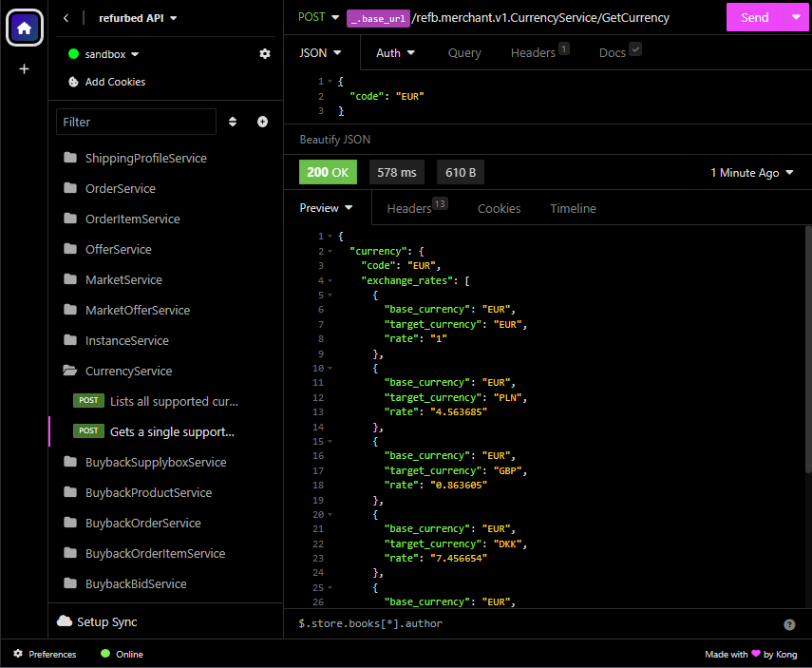Open environment settings gear icon

pyautogui.click(x=265, y=54)
